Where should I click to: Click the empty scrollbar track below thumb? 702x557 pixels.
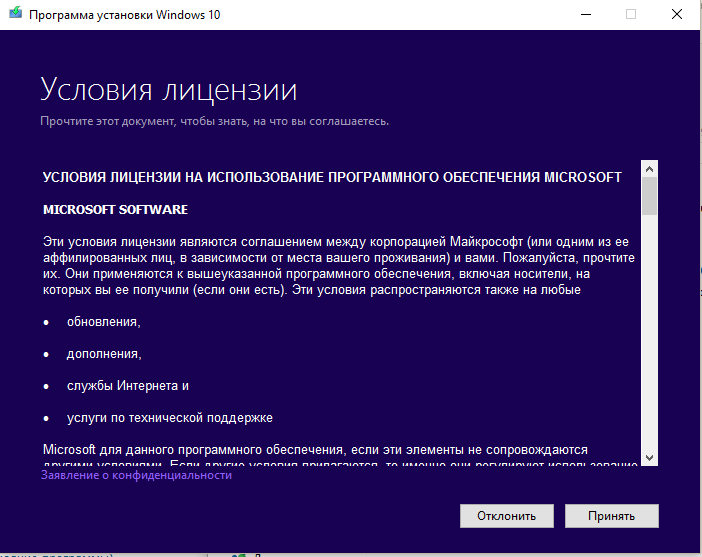tap(649, 332)
